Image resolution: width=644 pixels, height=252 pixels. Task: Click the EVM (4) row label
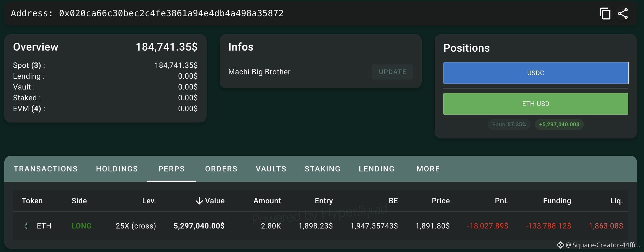coord(29,109)
